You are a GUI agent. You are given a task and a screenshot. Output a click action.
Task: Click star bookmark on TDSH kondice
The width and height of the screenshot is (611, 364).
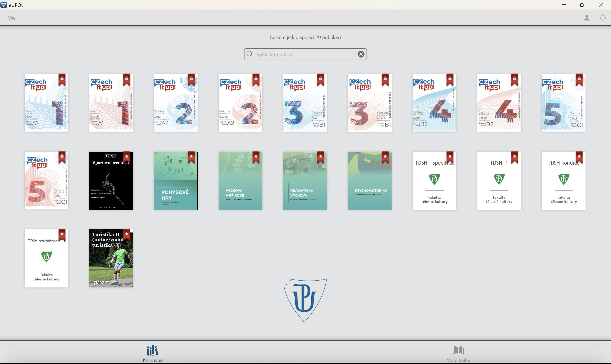(579, 157)
